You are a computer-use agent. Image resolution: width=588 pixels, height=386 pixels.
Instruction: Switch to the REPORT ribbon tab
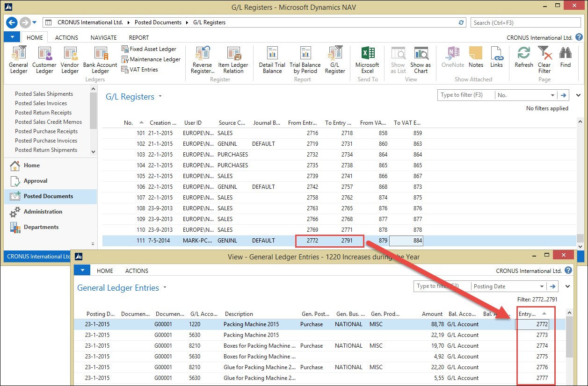point(138,37)
